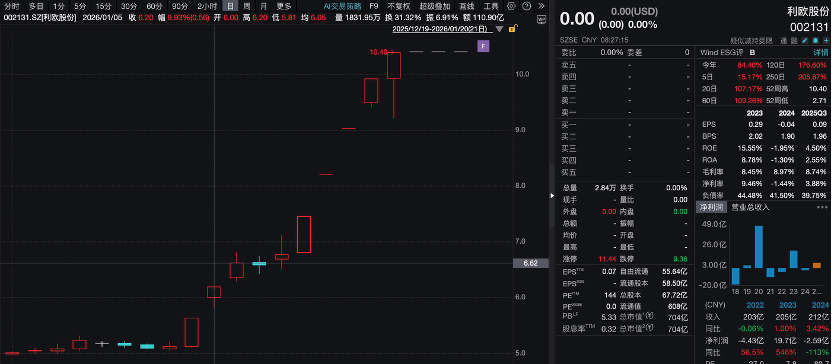832x364 pixels.
Task: Select the 60分 period
Action: (154, 6)
